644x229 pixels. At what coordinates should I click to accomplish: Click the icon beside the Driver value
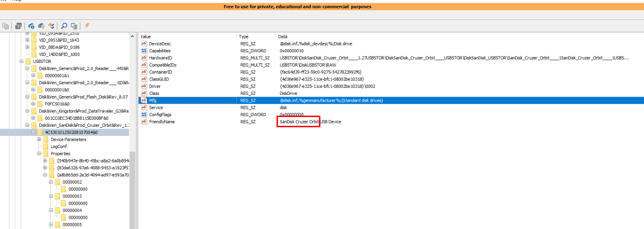(144, 87)
